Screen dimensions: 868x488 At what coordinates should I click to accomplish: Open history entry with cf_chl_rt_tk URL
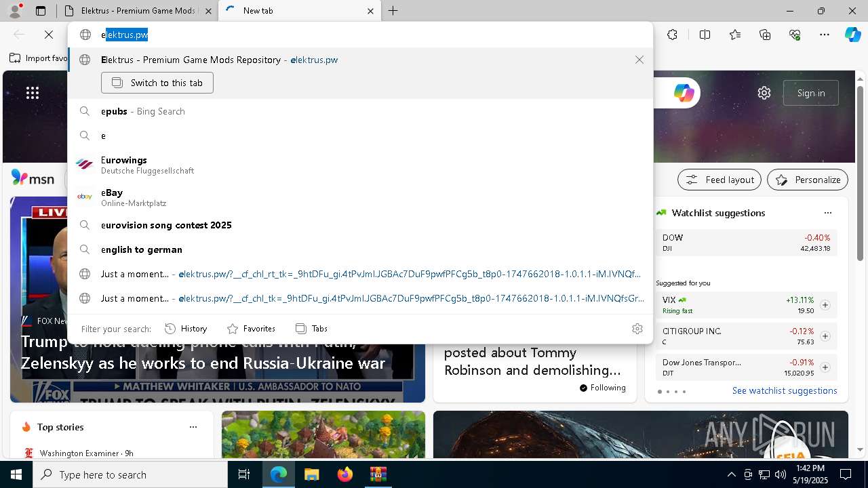[360, 274]
